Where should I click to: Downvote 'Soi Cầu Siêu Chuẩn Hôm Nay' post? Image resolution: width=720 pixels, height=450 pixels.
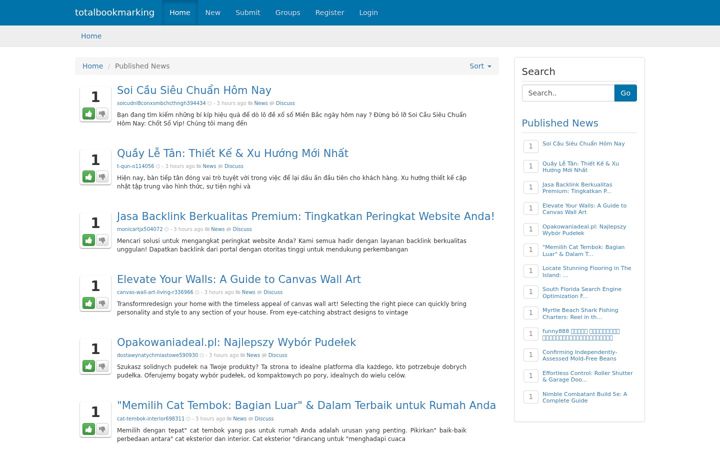click(x=102, y=113)
